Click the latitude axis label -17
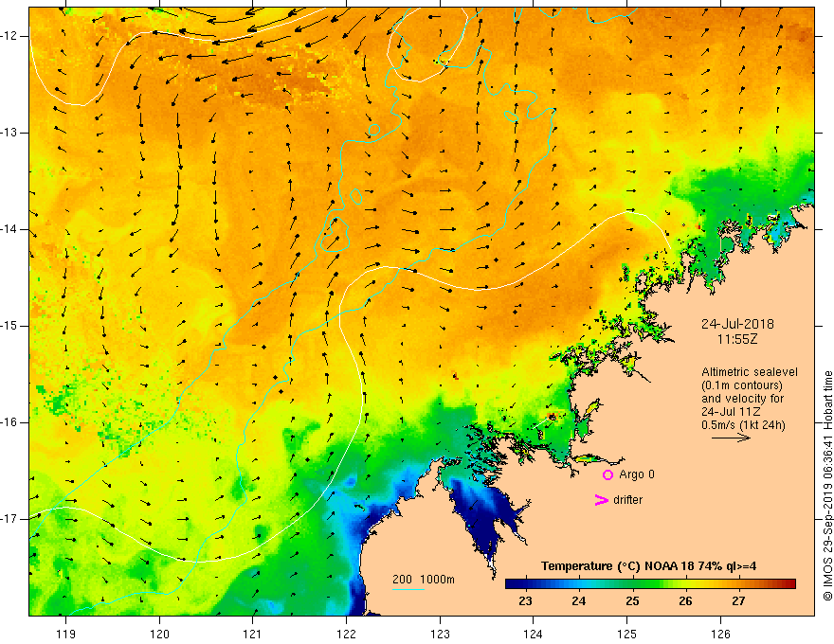This screenshot has height=644, width=834. pyautogui.click(x=10, y=519)
